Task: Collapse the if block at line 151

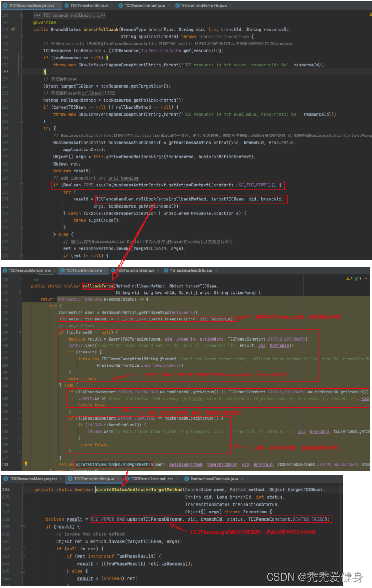Action: click(x=21, y=58)
